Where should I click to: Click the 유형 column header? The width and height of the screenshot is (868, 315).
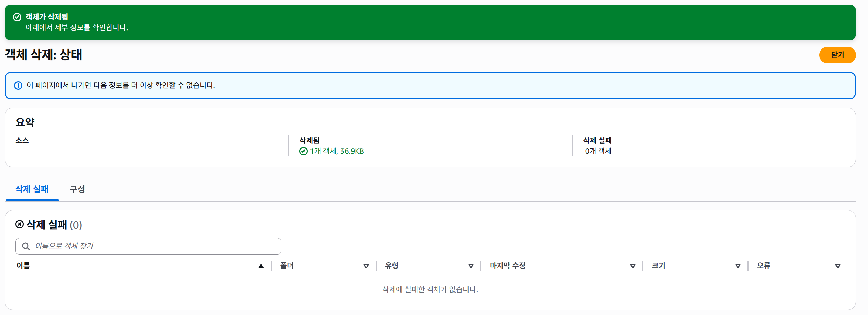pos(392,266)
